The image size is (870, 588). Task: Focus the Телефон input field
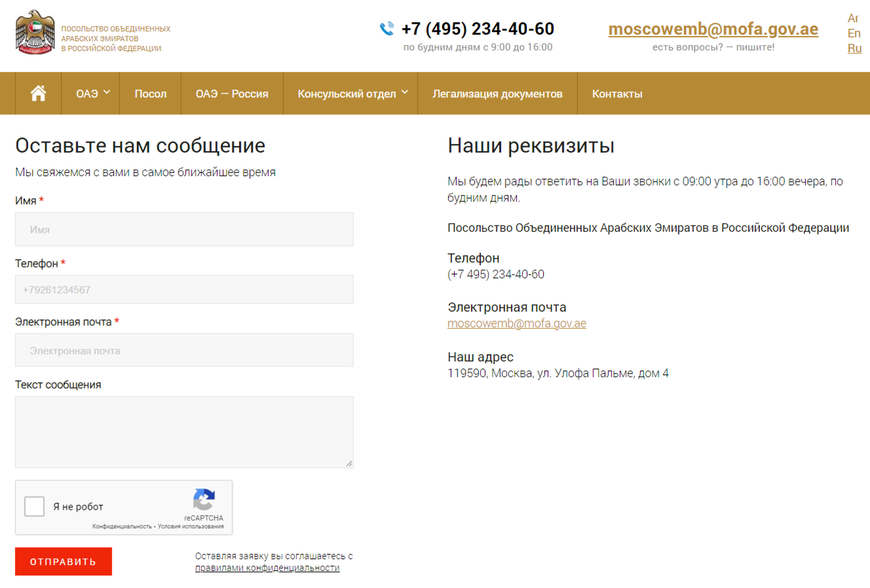point(184,289)
